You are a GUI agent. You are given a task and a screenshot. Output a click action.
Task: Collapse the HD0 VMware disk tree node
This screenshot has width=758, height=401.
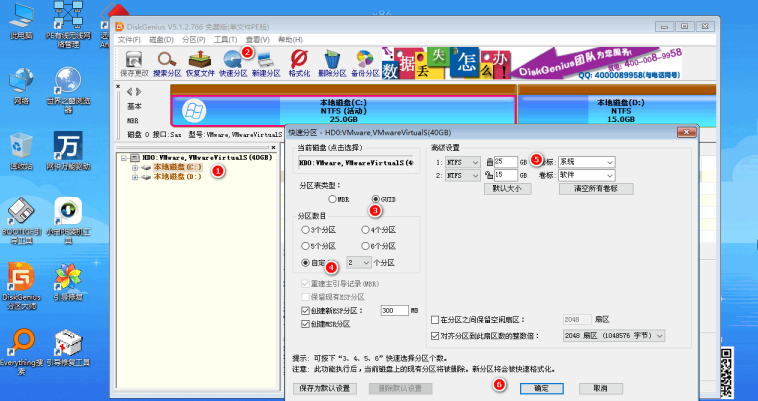(x=124, y=158)
